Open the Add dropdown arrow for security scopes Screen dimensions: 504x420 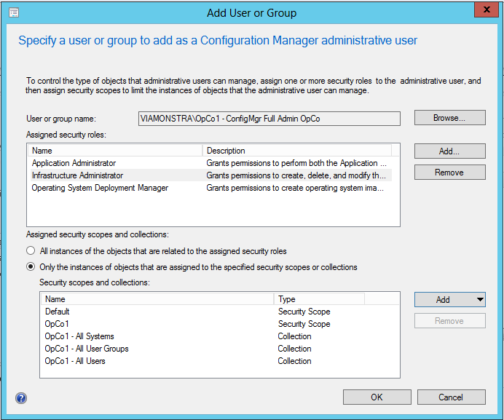pyautogui.click(x=480, y=299)
